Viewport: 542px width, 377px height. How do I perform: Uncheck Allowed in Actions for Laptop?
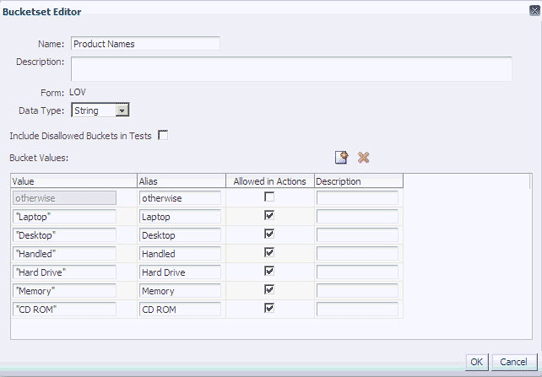269,215
